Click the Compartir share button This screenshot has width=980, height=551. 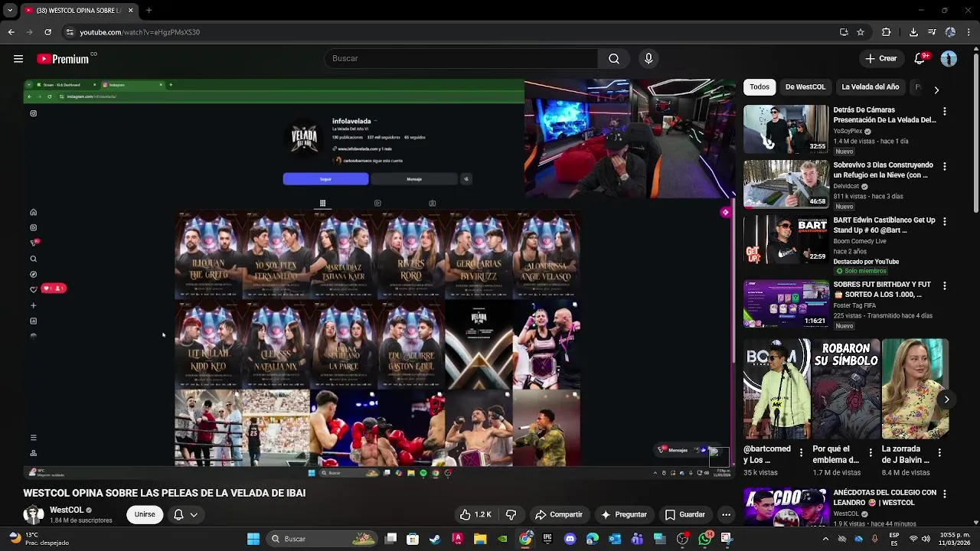pos(559,514)
